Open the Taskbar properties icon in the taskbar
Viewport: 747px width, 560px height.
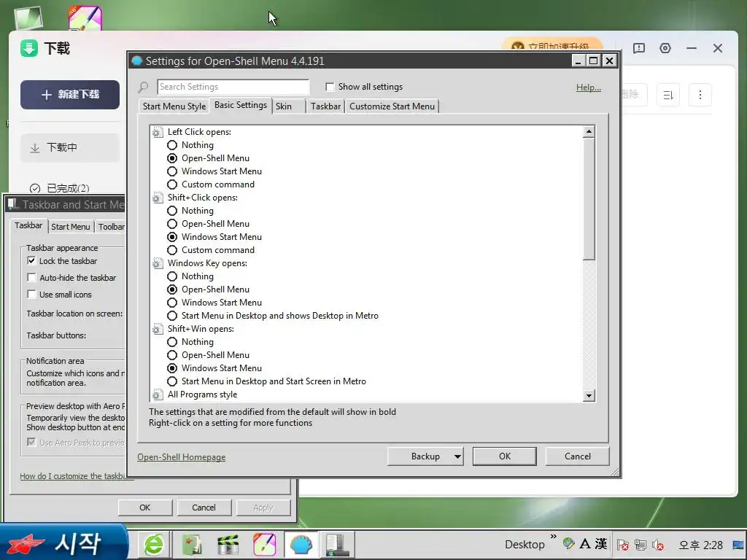[337, 544]
